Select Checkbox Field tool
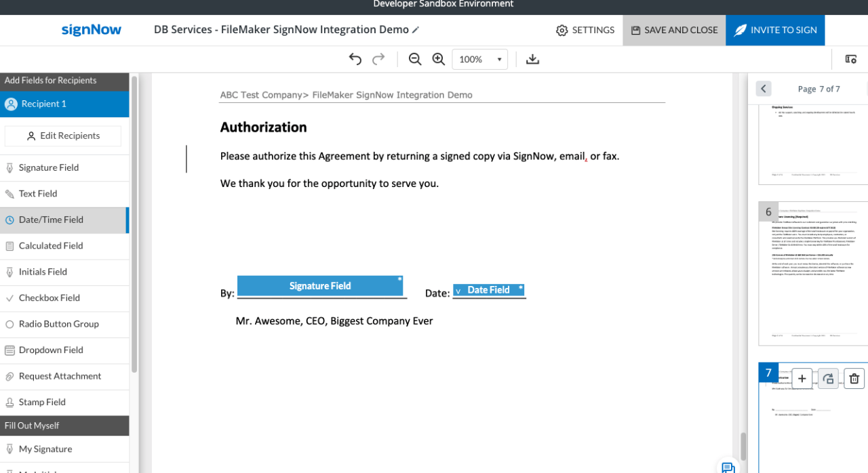This screenshot has height=473, width=868. point(64,298)
